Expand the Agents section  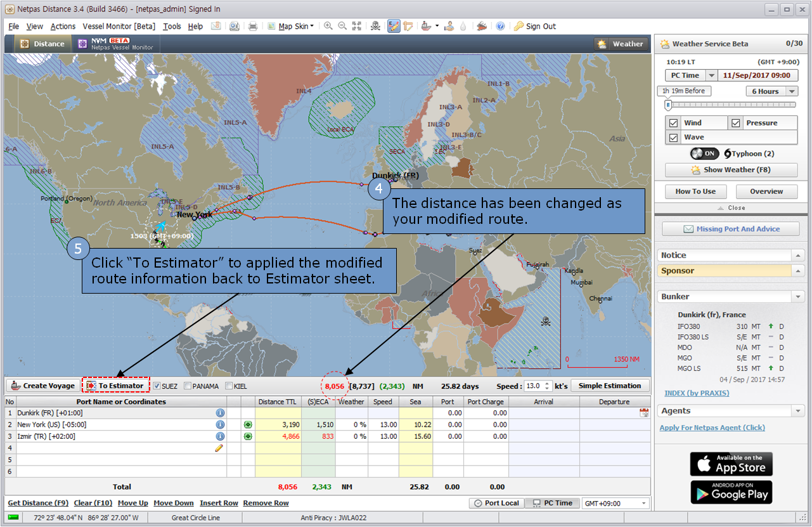[797, 411]
